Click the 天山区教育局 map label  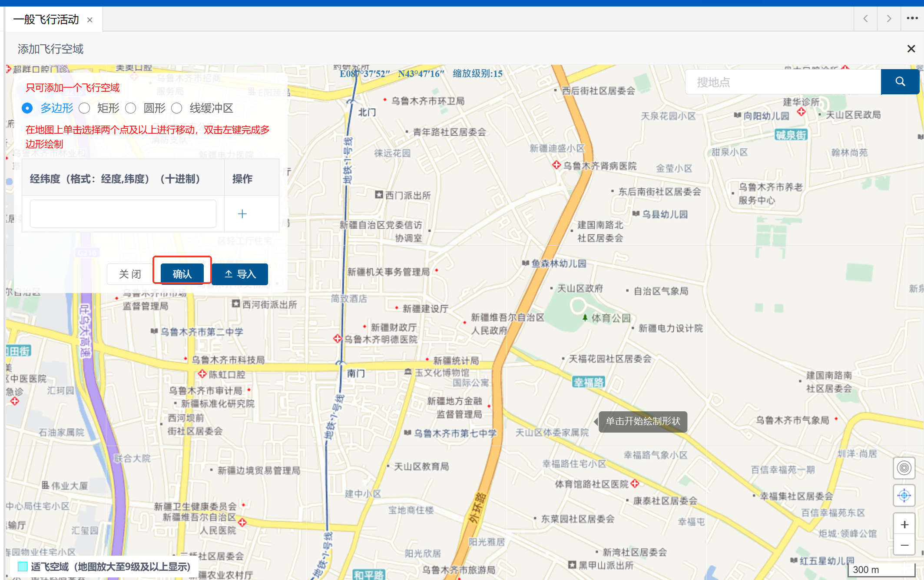point(421,466)
